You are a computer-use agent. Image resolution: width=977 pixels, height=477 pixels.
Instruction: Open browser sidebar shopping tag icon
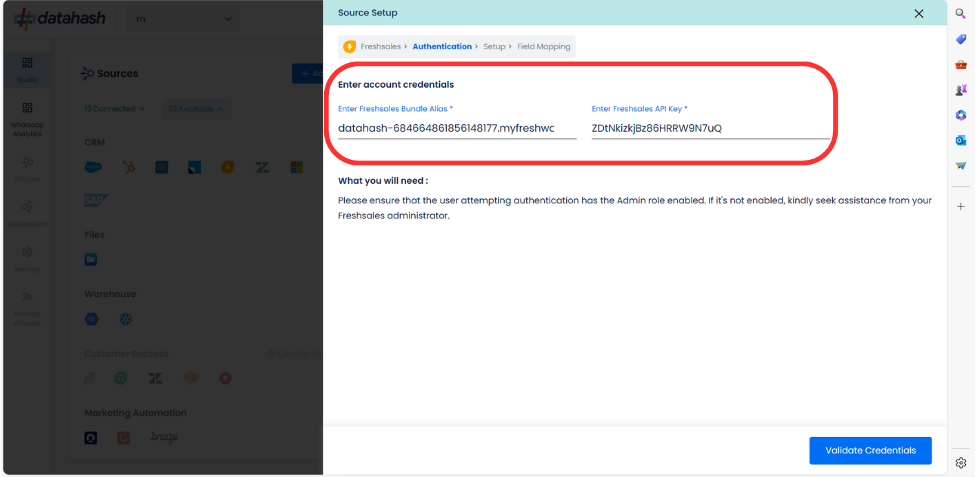point(960,39)
